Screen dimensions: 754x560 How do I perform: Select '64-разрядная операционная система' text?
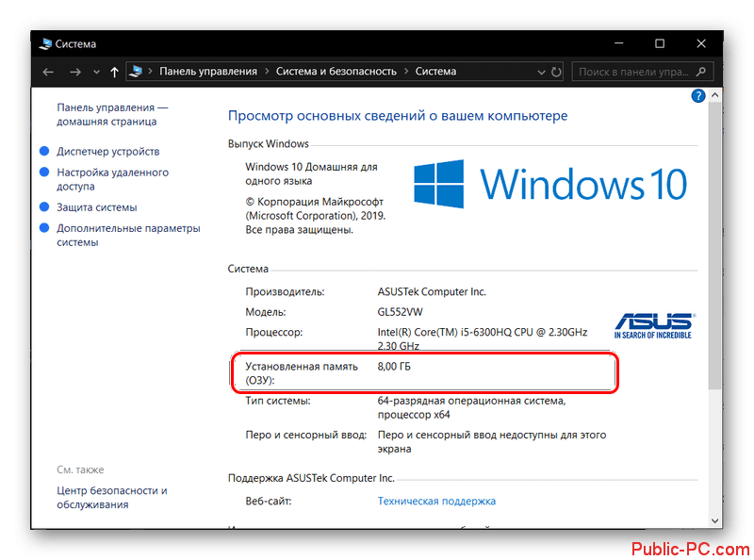pyautogui.click(x=471, y=401)
